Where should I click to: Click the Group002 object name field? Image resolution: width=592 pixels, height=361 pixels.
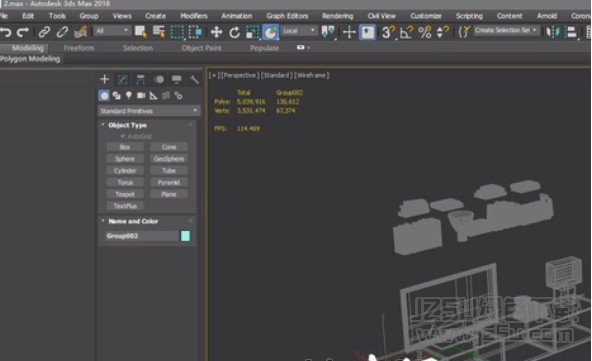pos(141,236)
